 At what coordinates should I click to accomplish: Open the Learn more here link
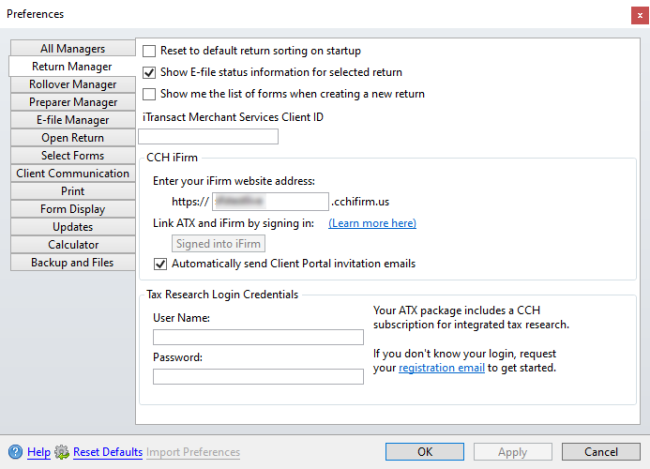point(372,223)
